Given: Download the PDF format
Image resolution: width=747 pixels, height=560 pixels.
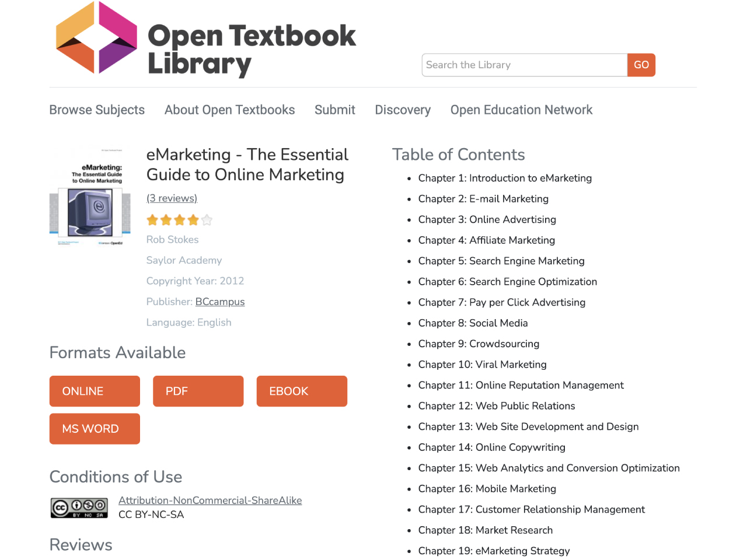Looking at the screenshot, I should (198, 391).
